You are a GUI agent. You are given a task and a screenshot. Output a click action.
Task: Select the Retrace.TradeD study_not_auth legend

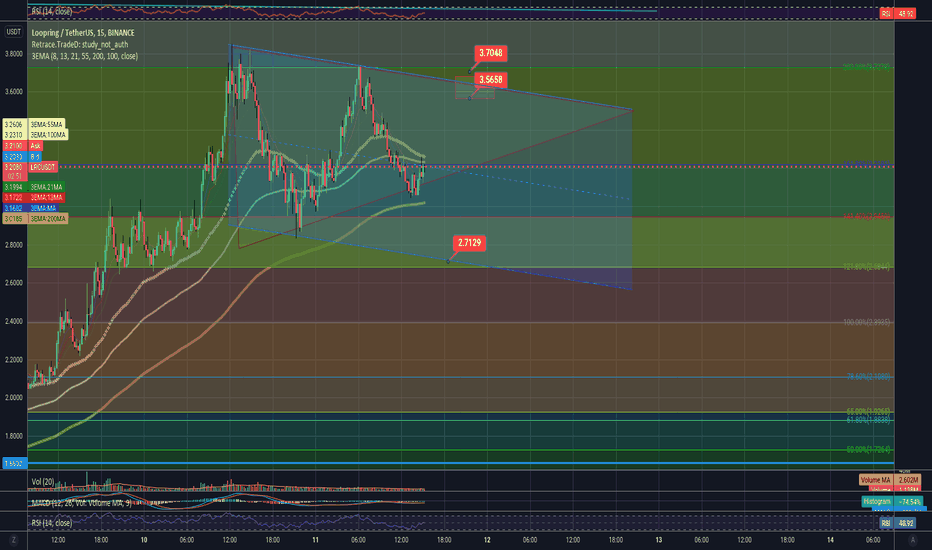click(x=80, y=45)
